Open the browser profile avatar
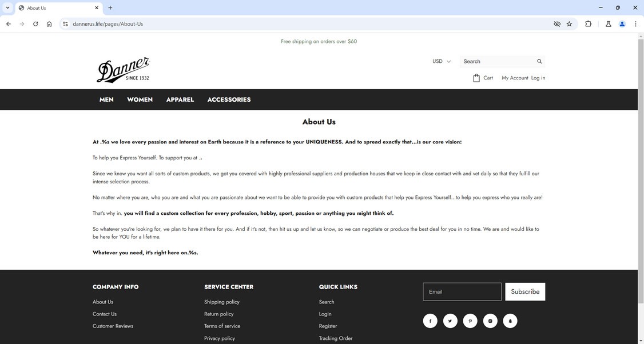 pos(622,24)
